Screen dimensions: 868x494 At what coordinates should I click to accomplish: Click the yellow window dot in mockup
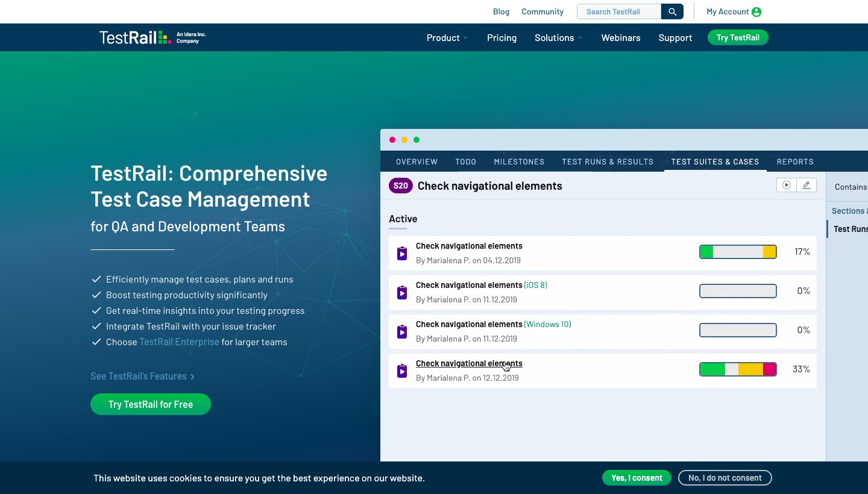[404, 140]
